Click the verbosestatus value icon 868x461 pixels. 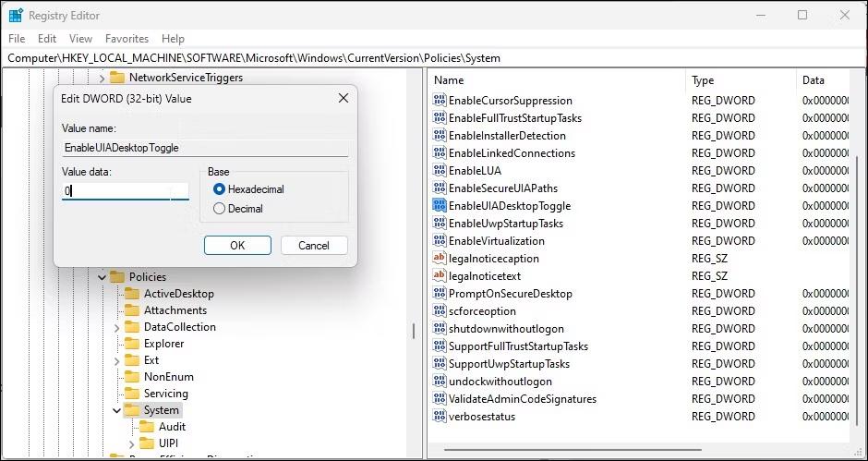439,417
